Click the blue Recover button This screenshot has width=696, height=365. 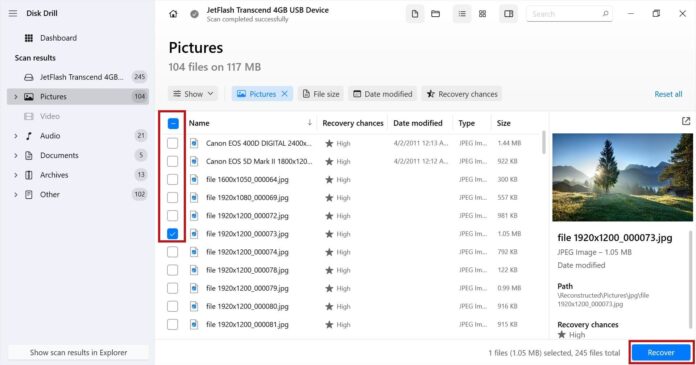[x=661, y=352]
